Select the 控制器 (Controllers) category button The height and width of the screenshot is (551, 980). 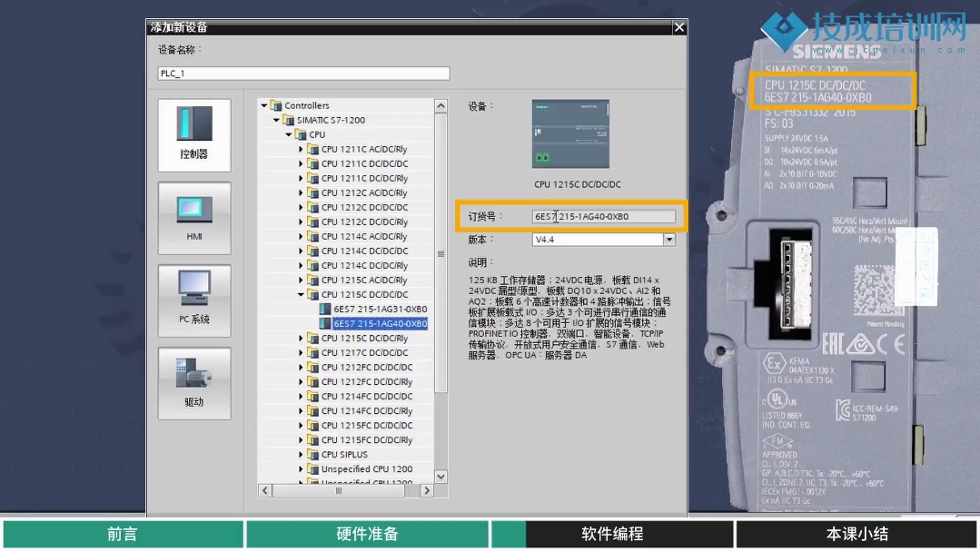coord(194,135)
